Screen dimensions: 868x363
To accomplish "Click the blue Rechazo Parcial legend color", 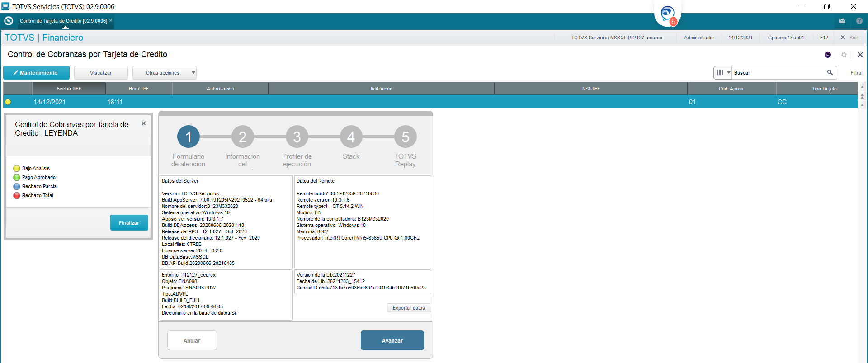I will pyautogui.click(x=17, y=186).
